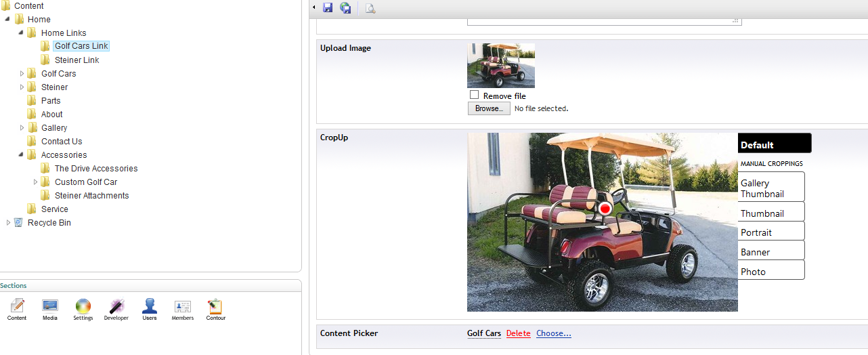Select the Home tree item
Viewport: 868px width, 355px height.
pos(39,19)
